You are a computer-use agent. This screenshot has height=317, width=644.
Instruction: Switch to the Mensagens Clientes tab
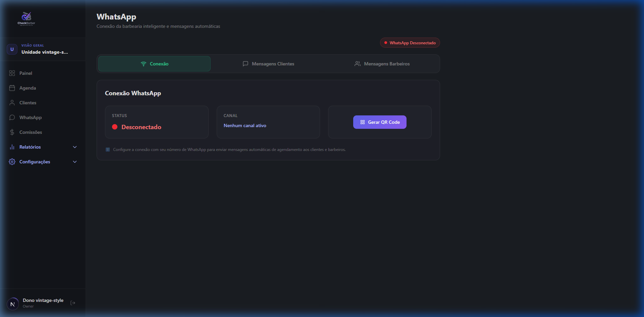click(268, 64)
